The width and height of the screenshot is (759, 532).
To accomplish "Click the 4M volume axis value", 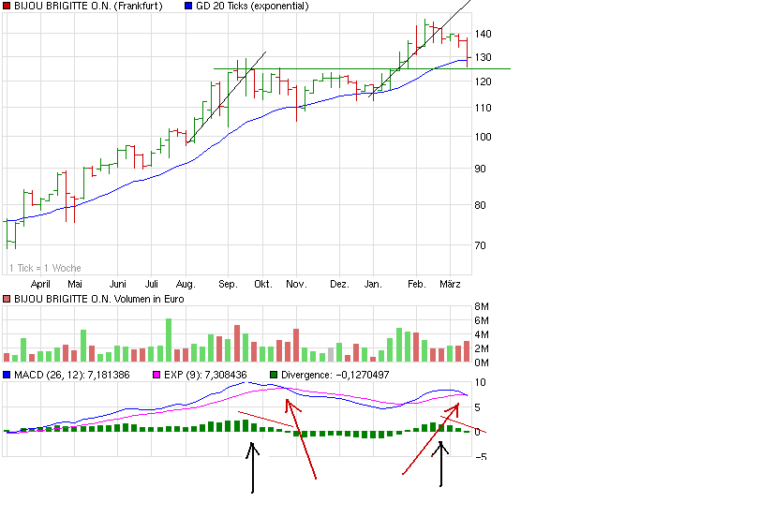I will 482,334.
